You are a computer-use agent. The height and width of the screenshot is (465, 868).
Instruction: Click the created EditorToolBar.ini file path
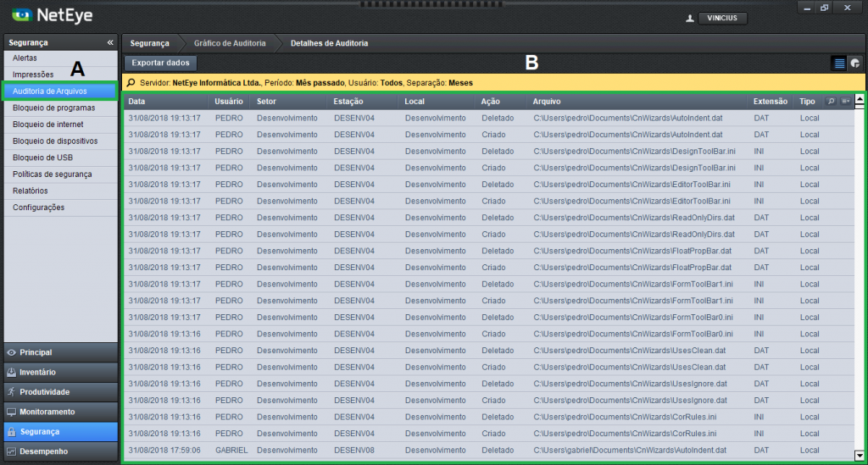click(632, 201)
